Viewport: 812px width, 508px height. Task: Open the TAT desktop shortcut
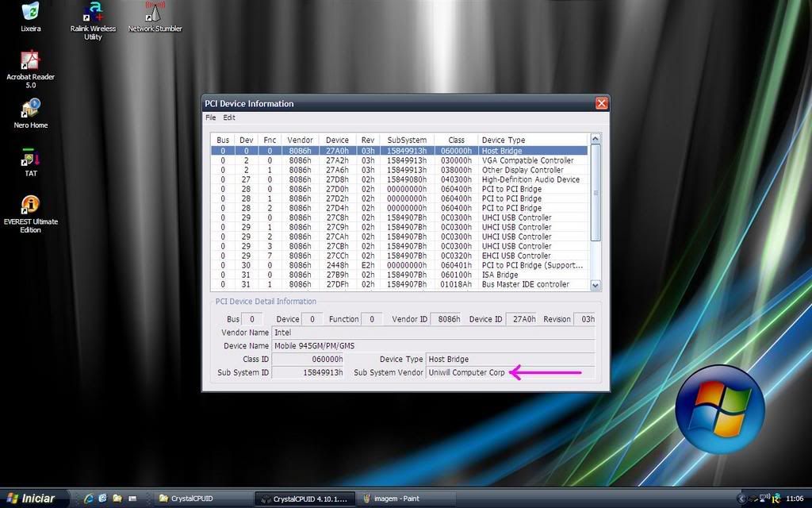click(x=30, y=158)
